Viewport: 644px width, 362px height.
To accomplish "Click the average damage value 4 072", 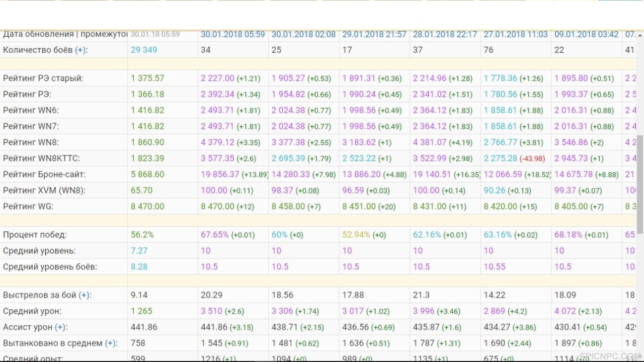I will 566,311.
